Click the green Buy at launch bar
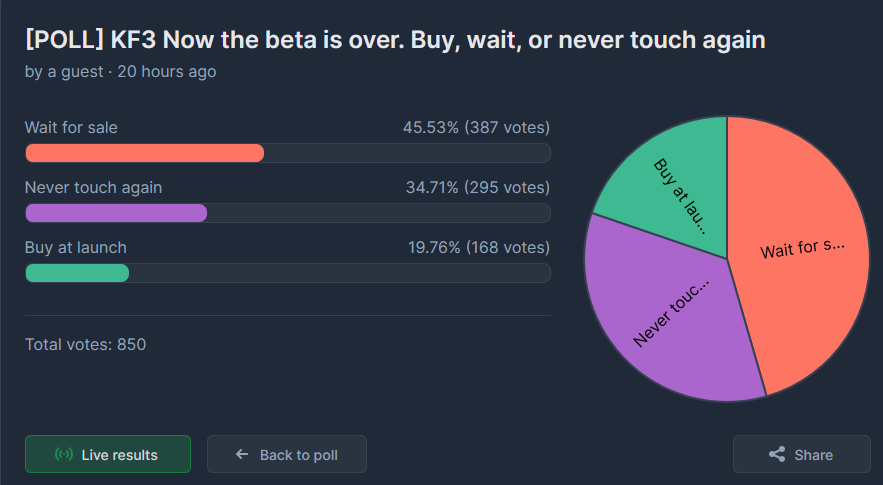The height and width of the screenshot is (485, 883). pos(77,273)
